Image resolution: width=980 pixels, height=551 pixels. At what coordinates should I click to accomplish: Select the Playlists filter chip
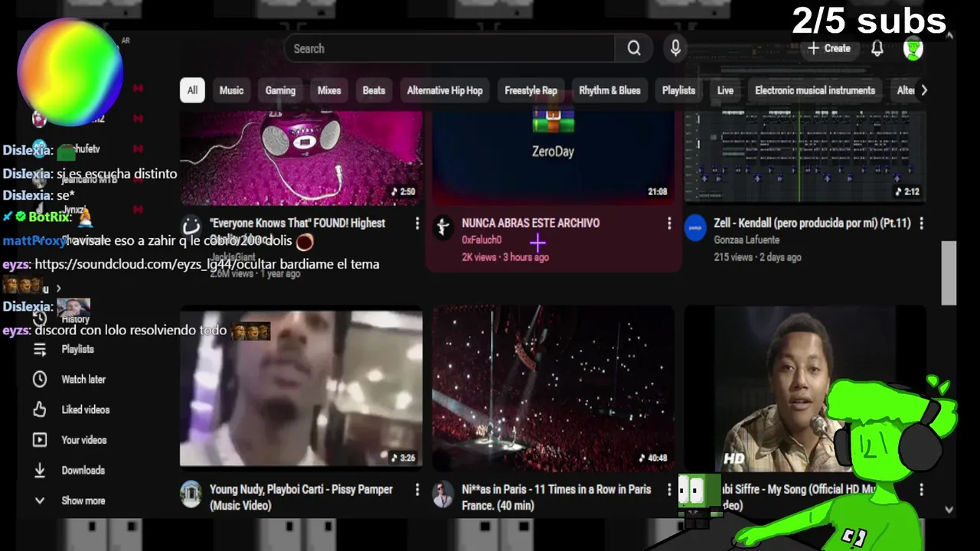[678, 90]
